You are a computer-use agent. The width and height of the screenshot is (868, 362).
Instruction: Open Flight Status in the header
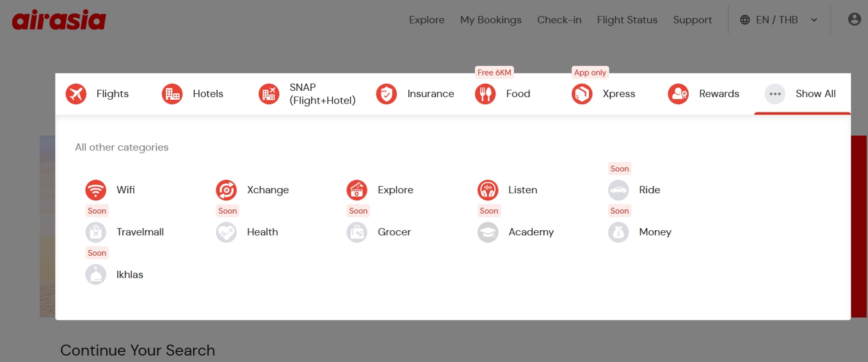coord(627,20)
